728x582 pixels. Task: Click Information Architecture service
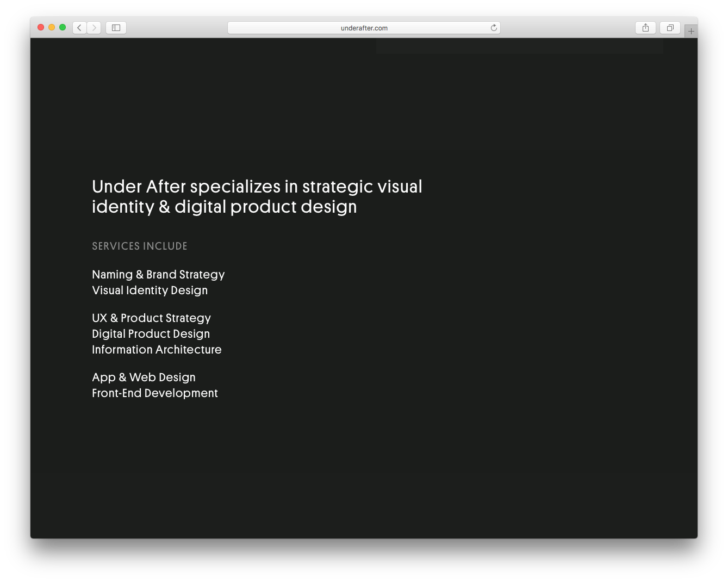(x=157, y=350)
